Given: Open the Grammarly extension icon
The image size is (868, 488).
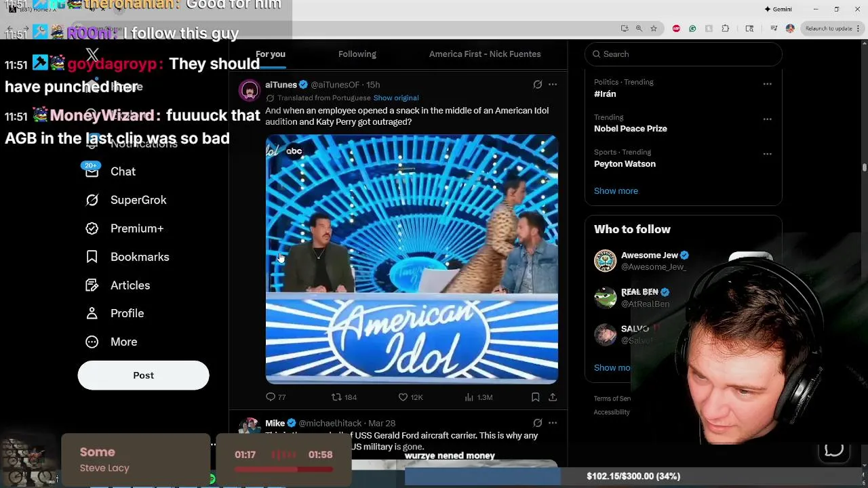Looking at the screenshot, I should [692, 28].
